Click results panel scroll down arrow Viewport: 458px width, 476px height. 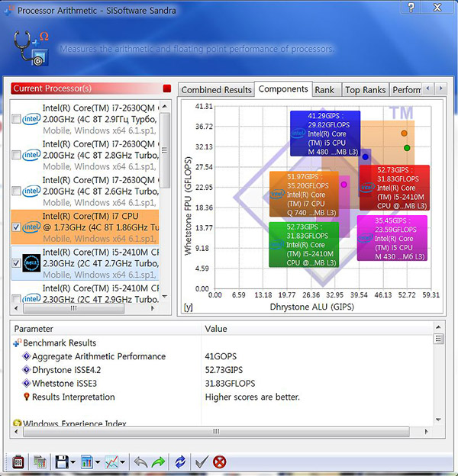(438, 420)
